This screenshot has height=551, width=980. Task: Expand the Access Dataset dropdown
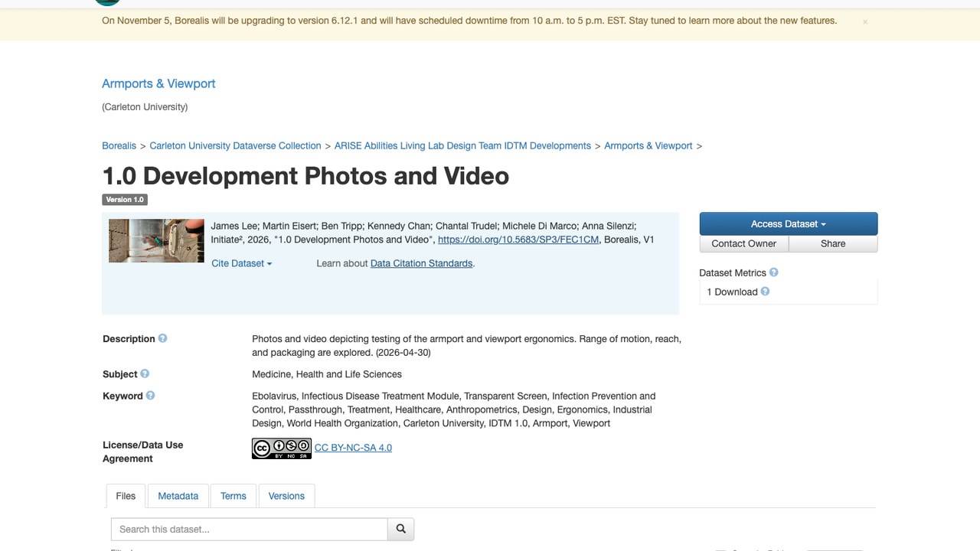(789, 223)
